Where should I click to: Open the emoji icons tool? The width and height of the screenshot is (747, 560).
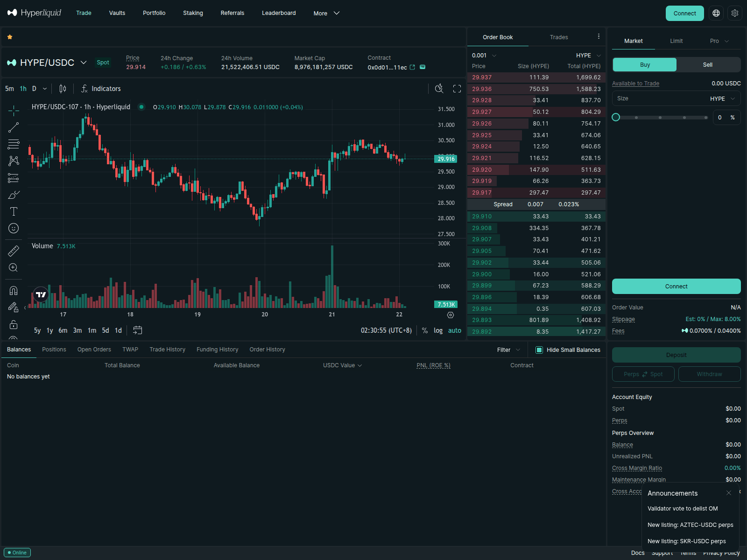coord(14,228)
